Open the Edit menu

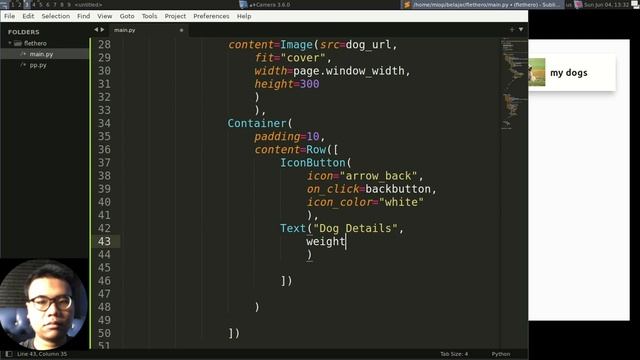[28, 16]
